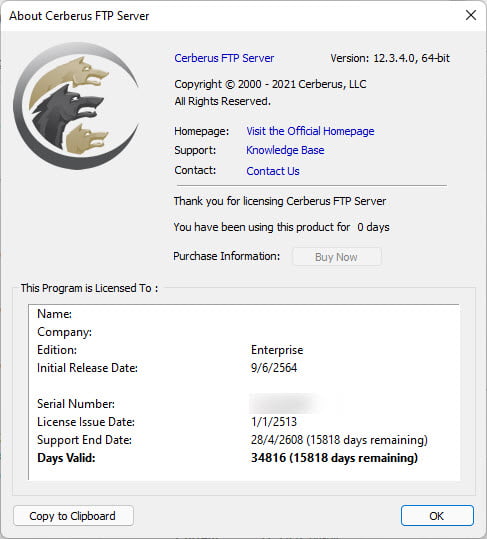Select the 9/6/2564 release date
The width and height of the screenshot is (487, 539).
pos(274,368)
